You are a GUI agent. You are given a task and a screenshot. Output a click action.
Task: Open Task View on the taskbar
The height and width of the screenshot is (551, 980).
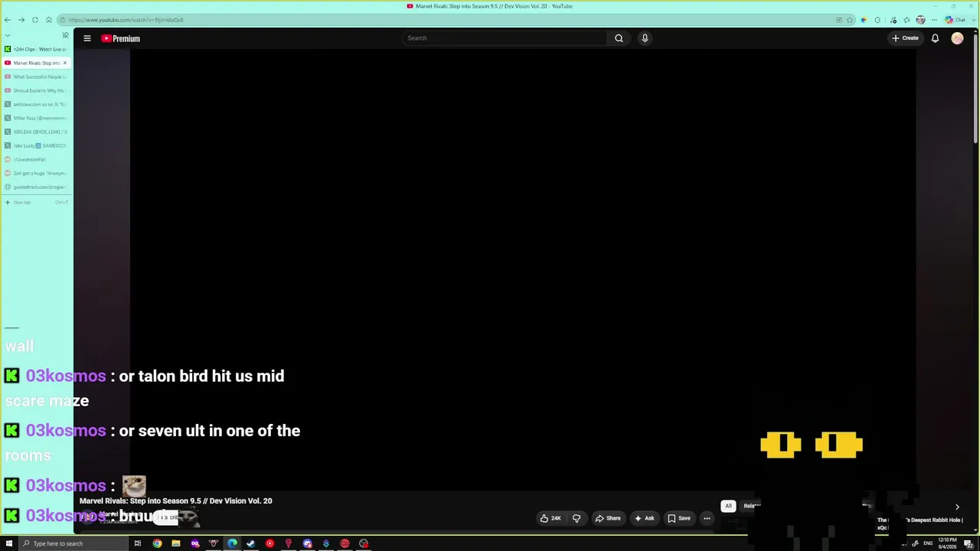point(138,543)
